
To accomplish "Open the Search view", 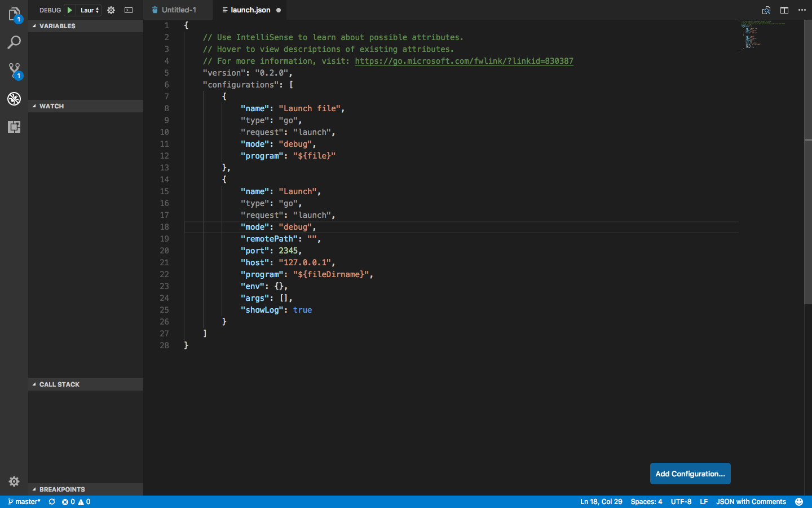I will point(14,41).
